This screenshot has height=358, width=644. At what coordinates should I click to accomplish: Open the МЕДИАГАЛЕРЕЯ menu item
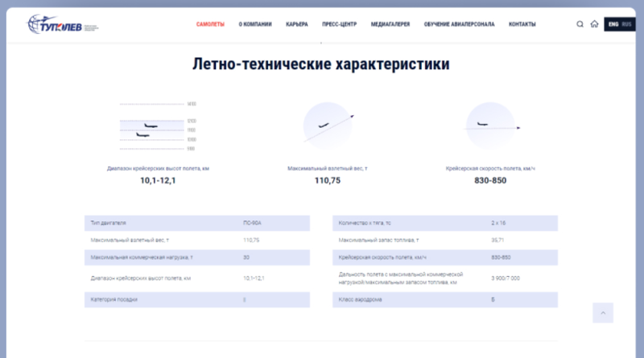[390, 24]
